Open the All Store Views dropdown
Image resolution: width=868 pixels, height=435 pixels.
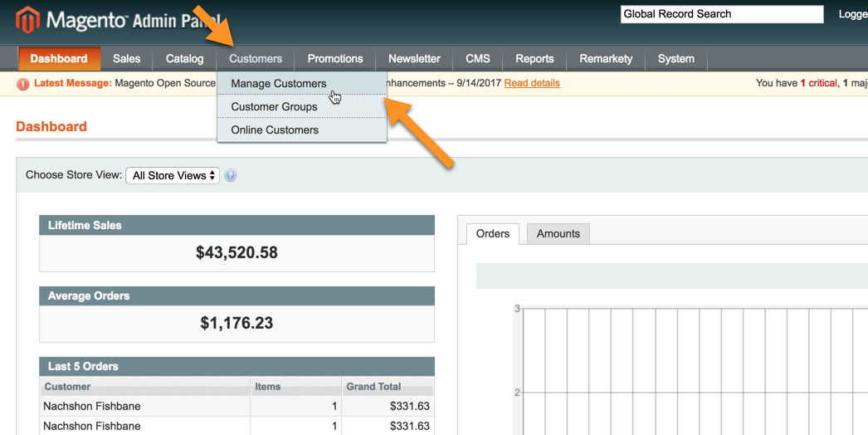[x=173, y=176]
